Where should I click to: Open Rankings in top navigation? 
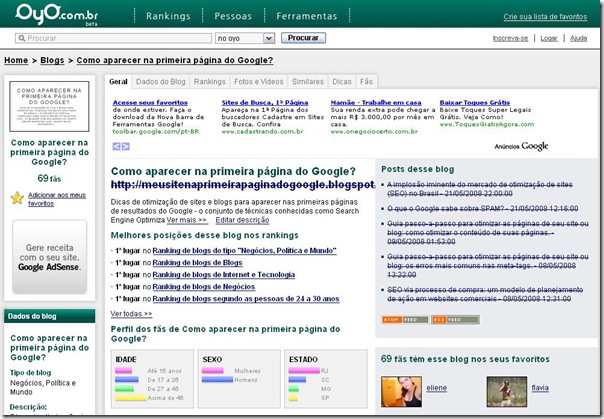168,16
